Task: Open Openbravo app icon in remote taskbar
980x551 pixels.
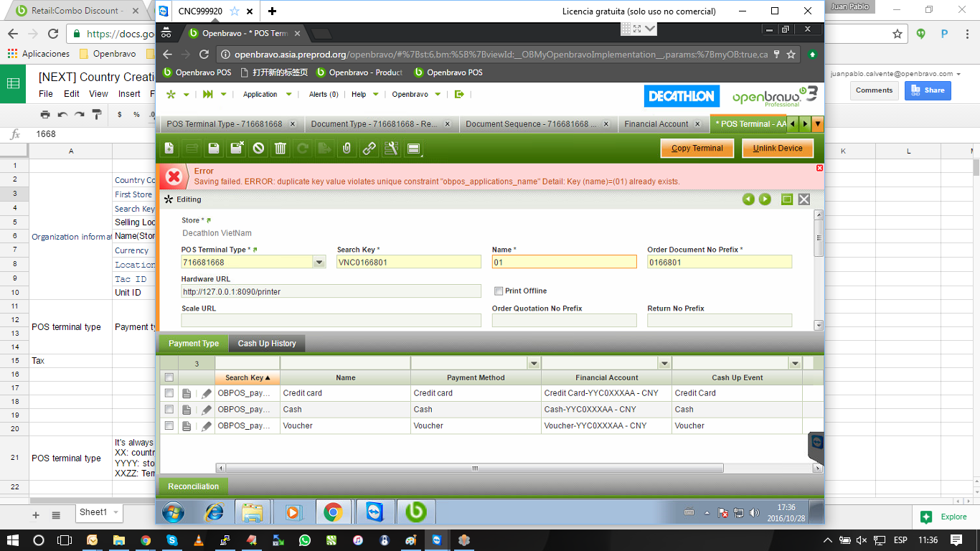Action: (x=416, y=512)
